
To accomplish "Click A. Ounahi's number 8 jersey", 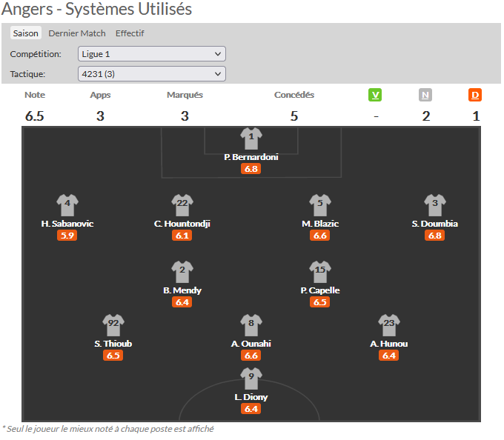I will click(x=251, y=325).
